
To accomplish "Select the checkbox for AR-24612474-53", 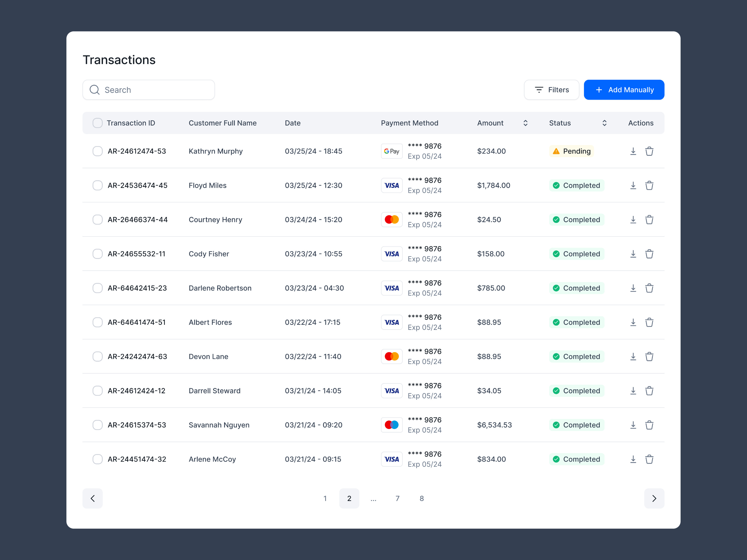I will coord(98,151).
